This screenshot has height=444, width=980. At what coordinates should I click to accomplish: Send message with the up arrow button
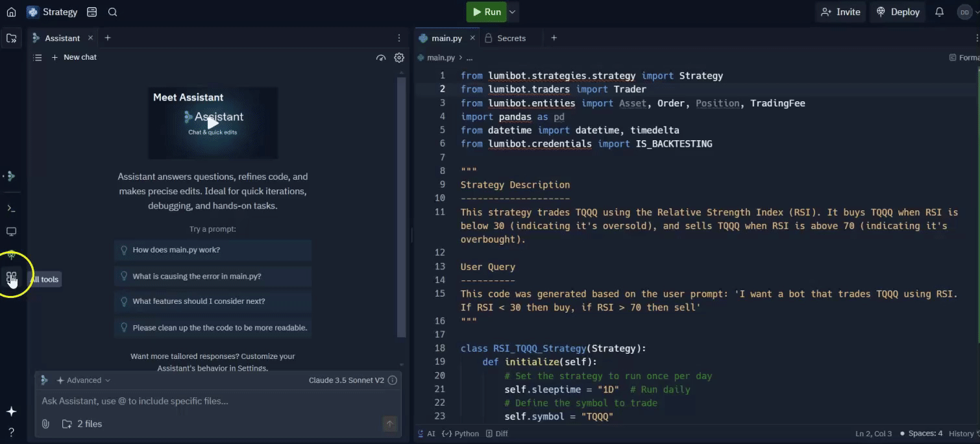click(x=389, y=424)
